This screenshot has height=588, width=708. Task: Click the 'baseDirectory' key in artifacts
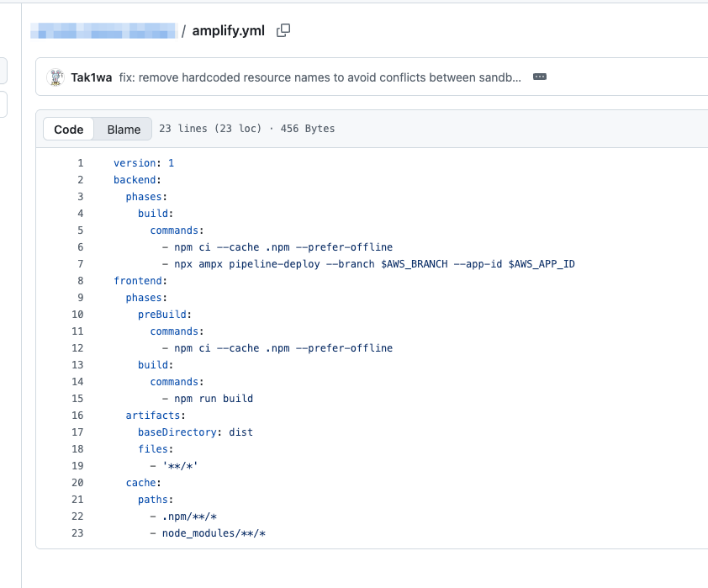pos(177,432)
